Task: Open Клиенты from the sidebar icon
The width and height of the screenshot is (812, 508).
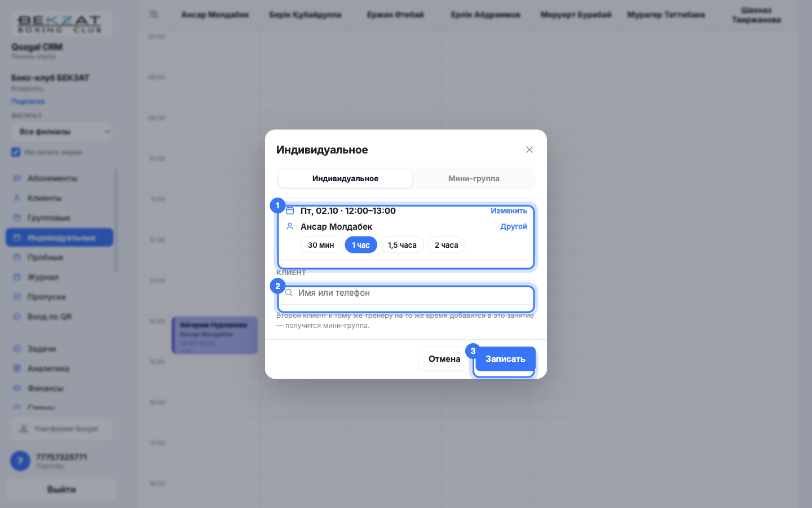Action: click(x=17, y=198)
